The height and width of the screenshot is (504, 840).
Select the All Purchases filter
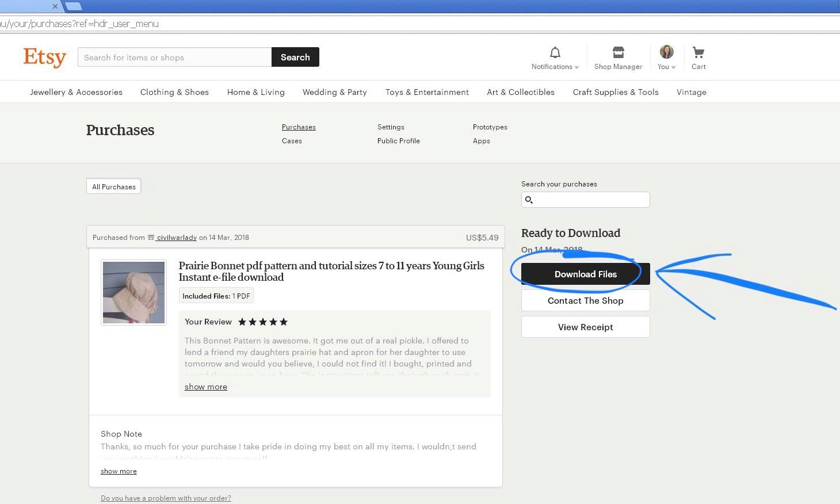coord(114,186)
